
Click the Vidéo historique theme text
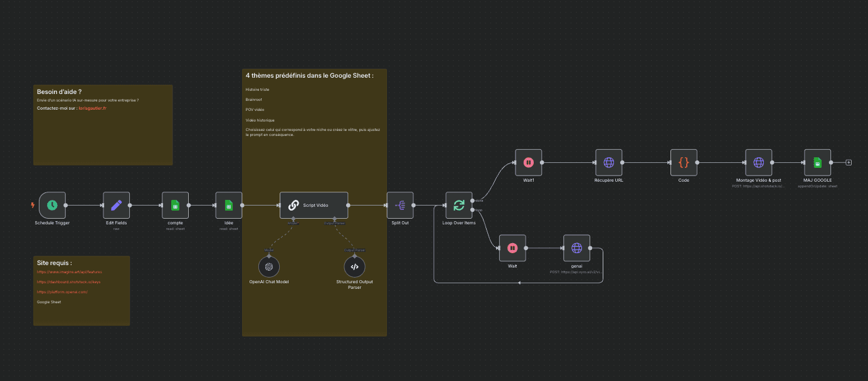pyautogui.click(x=260, y=120)
